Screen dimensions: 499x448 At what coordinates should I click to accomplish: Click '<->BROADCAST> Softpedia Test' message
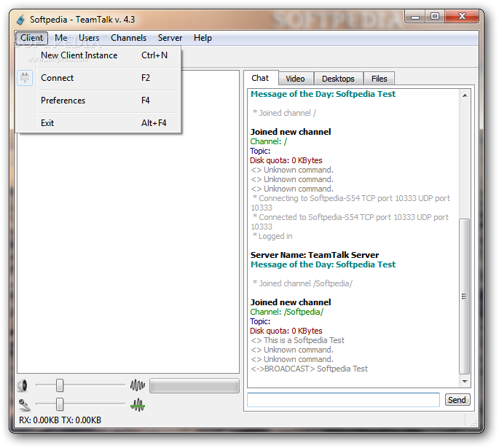(x=310, y=369)
